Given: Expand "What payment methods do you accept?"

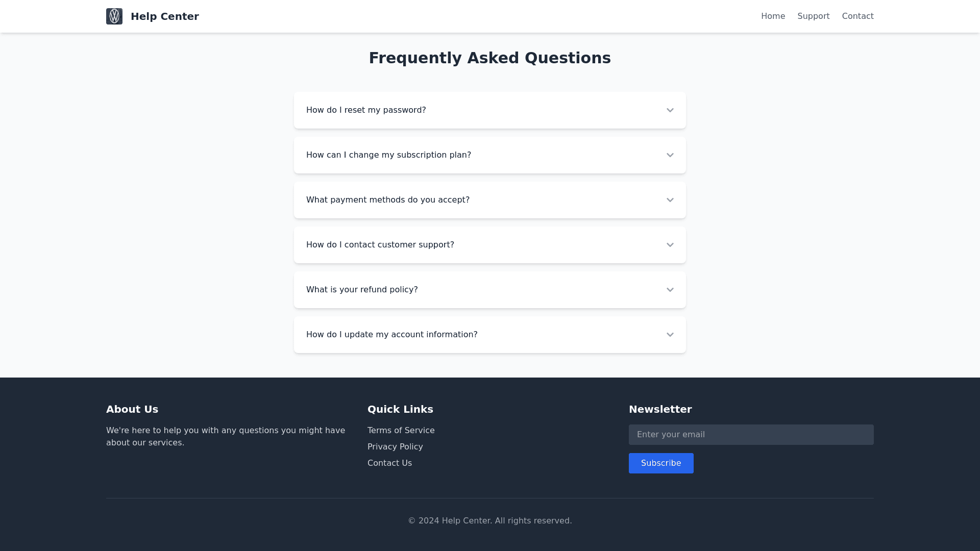Looking at the screenshot, I should pos(388,200).
